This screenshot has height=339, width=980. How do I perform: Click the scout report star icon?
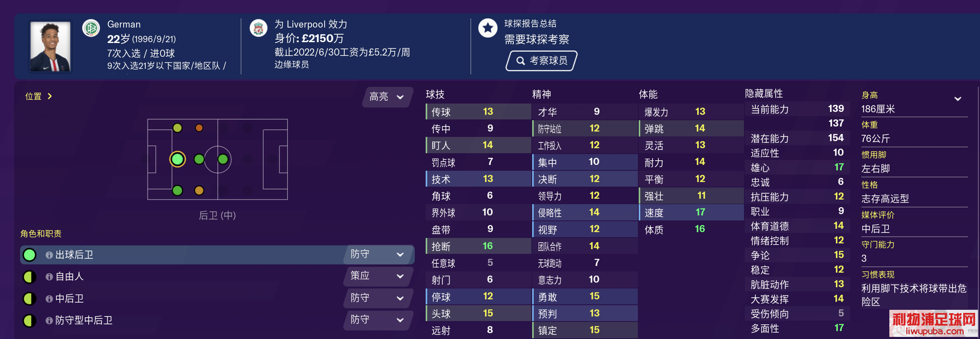point(487,28)
